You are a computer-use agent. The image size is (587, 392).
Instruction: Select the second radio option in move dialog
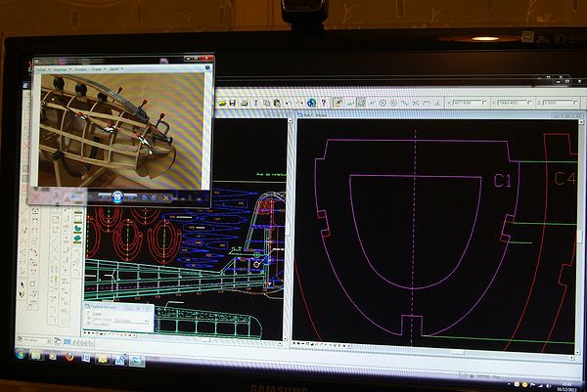tap(89, 319)
